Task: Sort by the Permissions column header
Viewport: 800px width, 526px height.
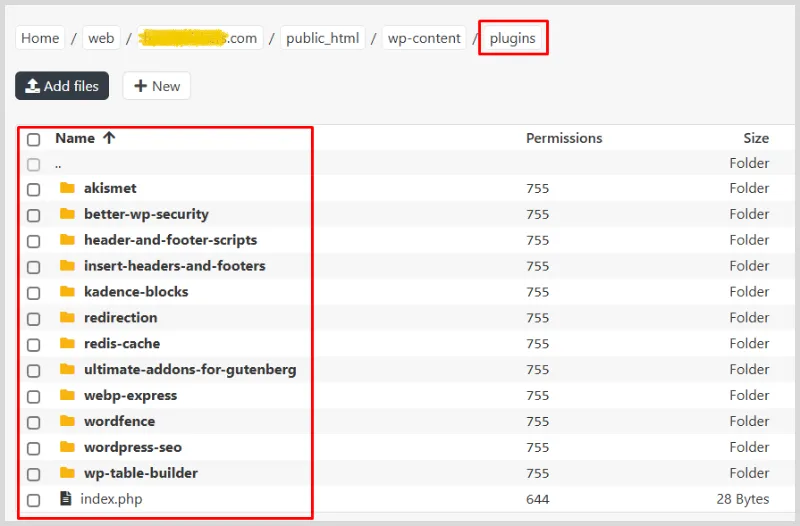Action: (x=564, y=138)
